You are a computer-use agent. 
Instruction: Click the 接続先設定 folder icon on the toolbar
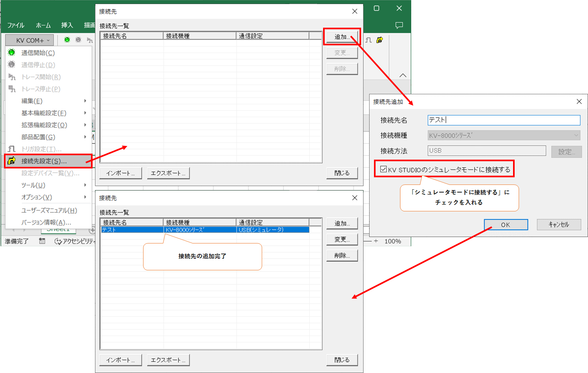tap(380, 39)
